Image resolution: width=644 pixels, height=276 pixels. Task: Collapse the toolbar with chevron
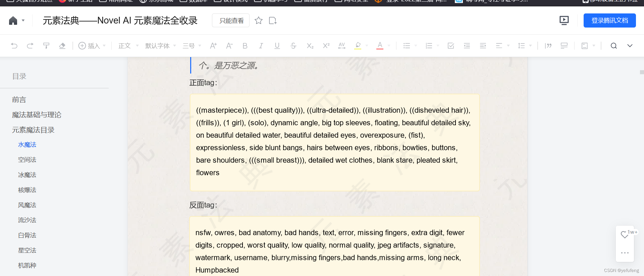(630, 46)
